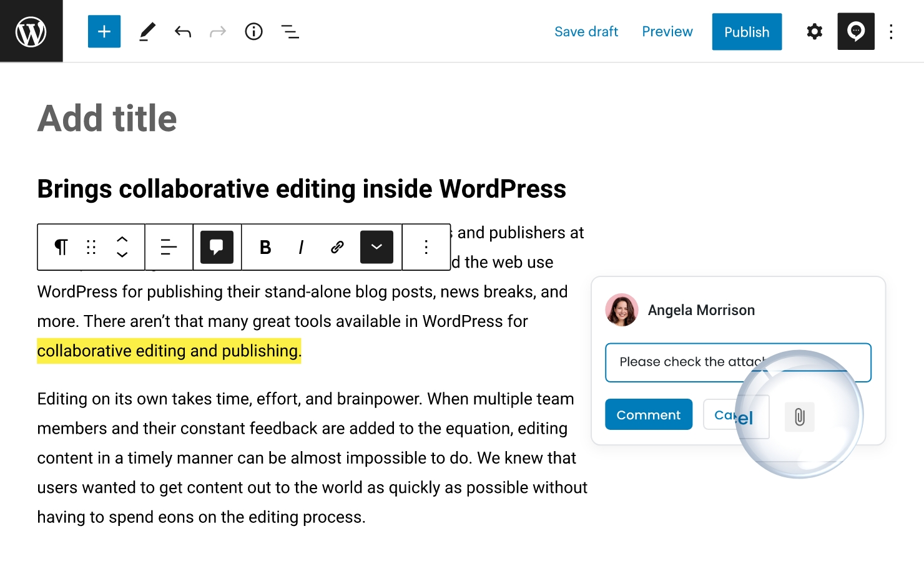Add a comment from block toolbar
The width and height of the screenshot is (924, 574).
[217, 247]
